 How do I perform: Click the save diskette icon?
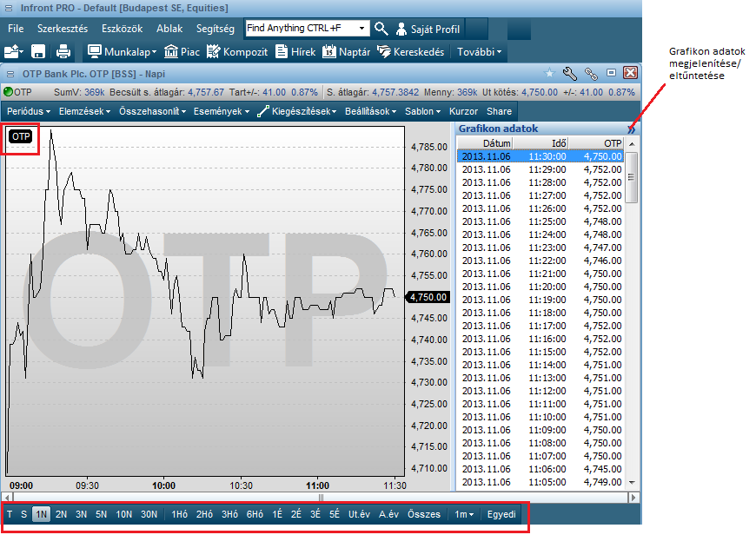click(x=38, y=51)
